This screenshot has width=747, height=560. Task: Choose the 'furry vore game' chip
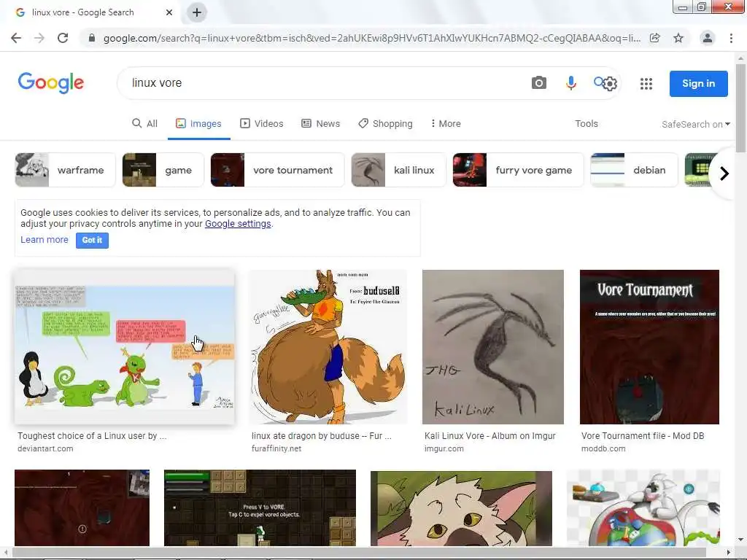point(518,170)
